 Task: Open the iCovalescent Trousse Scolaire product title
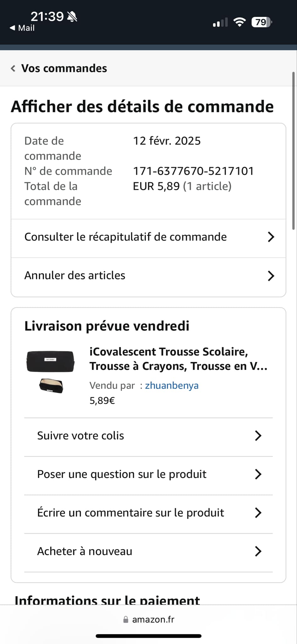(178, 359)
